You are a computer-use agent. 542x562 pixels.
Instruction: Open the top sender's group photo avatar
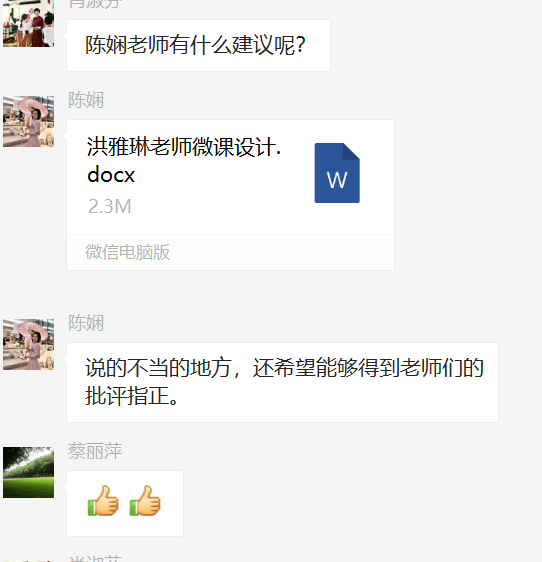point(29,23)
